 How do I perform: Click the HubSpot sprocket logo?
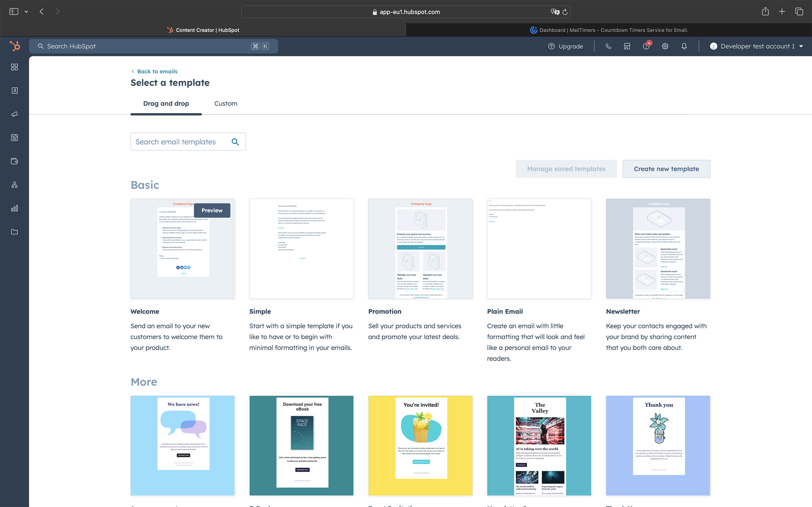[15, 46]
